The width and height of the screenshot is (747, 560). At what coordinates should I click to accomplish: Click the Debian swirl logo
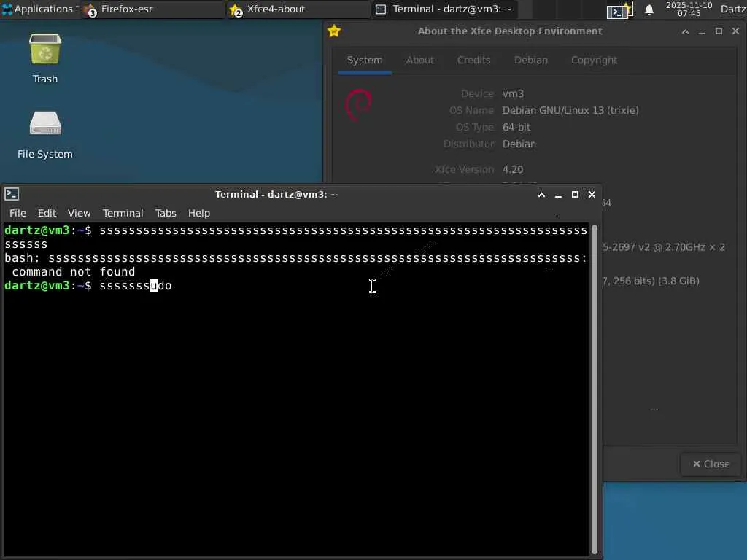click(x=358, y=105)
